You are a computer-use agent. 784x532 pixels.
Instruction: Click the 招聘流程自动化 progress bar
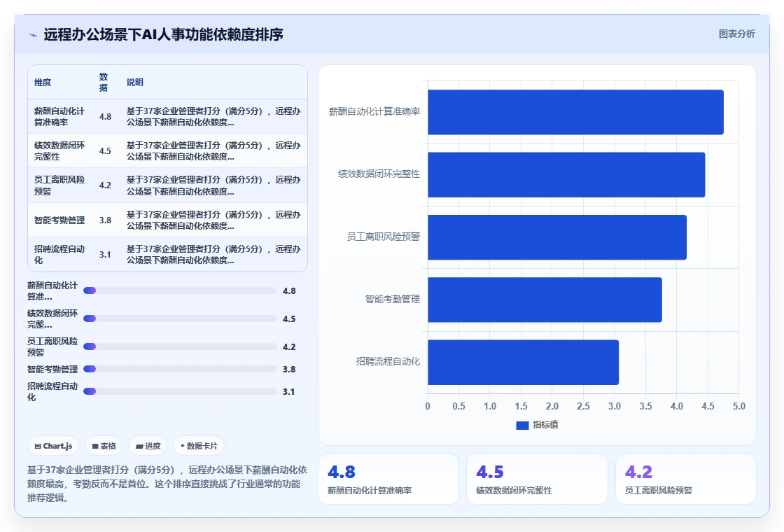[x=180, y=391]
